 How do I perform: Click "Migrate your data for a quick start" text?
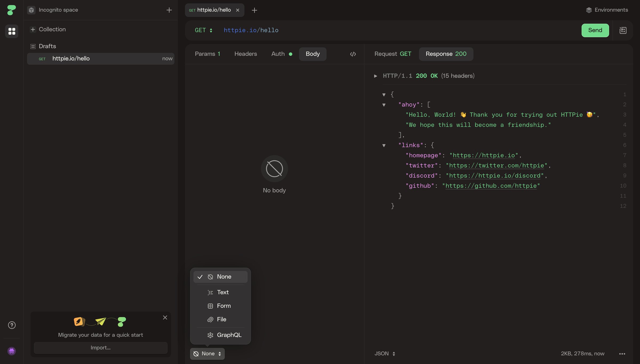tap(101, 335)
